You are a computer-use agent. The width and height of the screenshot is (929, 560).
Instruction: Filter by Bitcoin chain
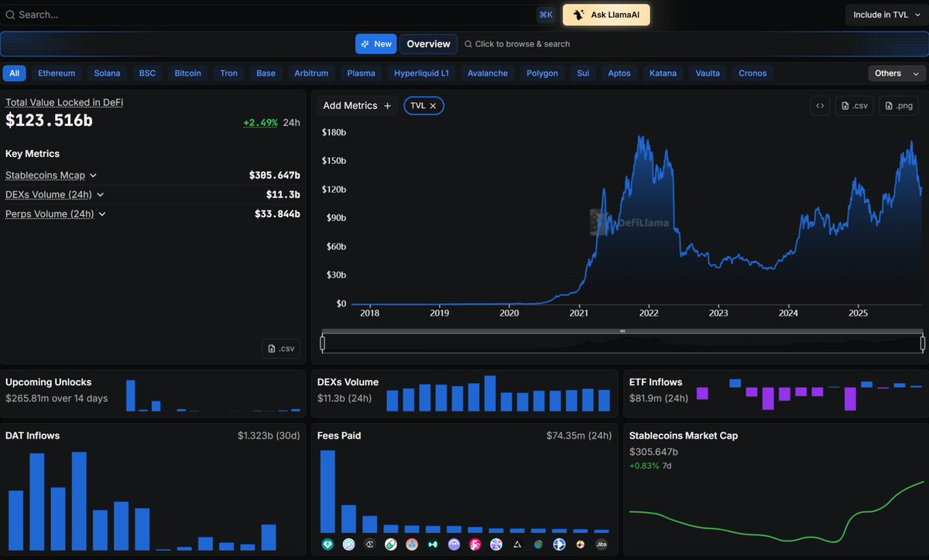pyautogui.click(x=187, y=73)
